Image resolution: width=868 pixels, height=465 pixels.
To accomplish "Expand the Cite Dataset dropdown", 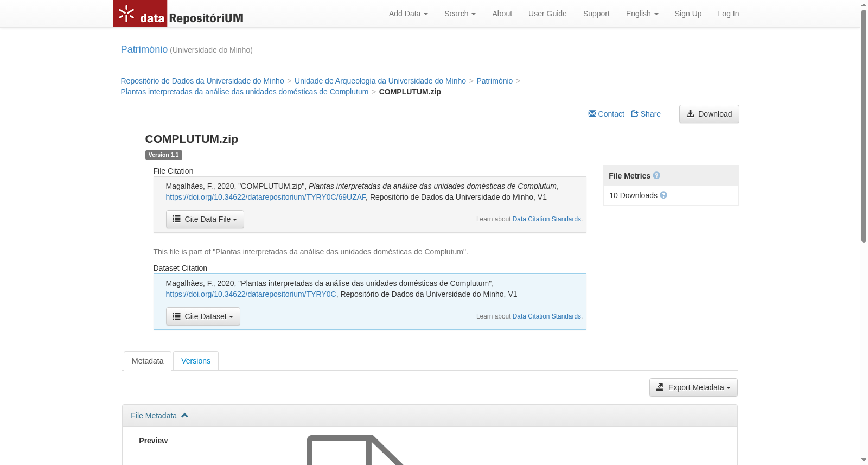I will [x=203, y=316].
